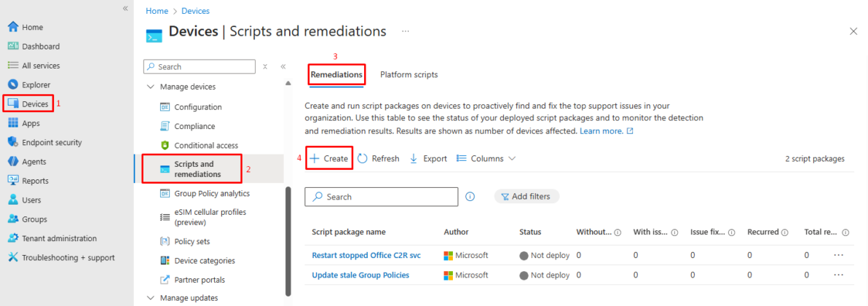
Task: Go to Home breadcrumb link
Action: pos(156,11)
